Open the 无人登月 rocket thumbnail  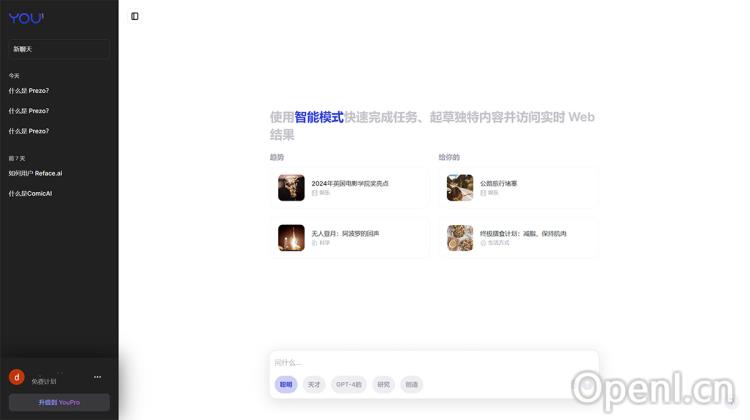(x=291, y=237)
